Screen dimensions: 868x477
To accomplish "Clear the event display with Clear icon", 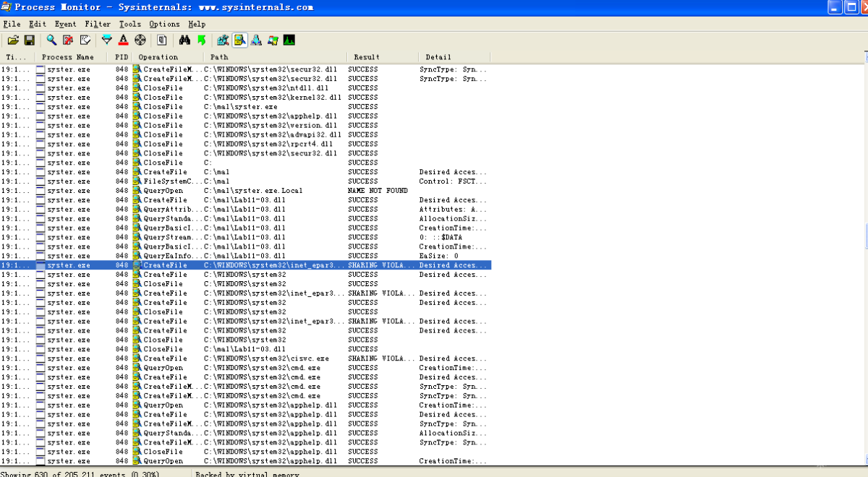I will 85,40.
